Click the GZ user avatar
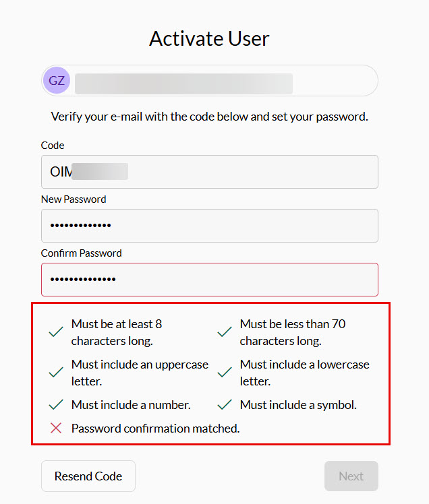 pos(57,81)
